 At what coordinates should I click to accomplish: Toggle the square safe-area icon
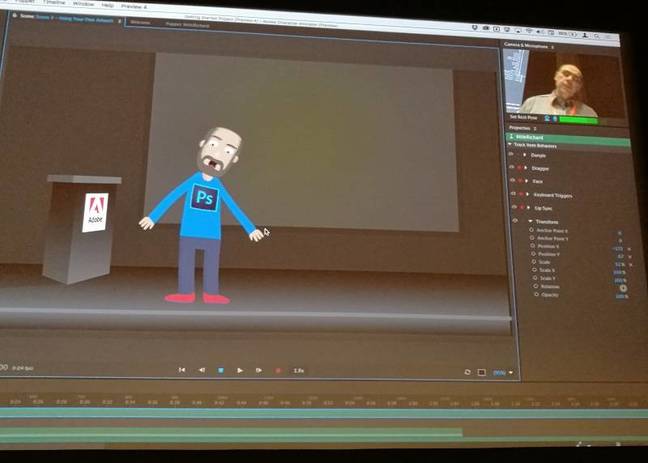tap(481, 372)
